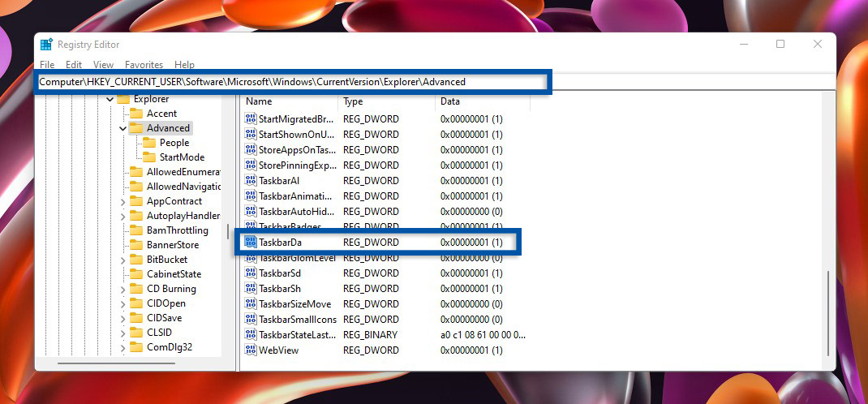Select the TaskbarSmallIcons value icon
Viewport: 868px width, 404px height.
[251, 320]
